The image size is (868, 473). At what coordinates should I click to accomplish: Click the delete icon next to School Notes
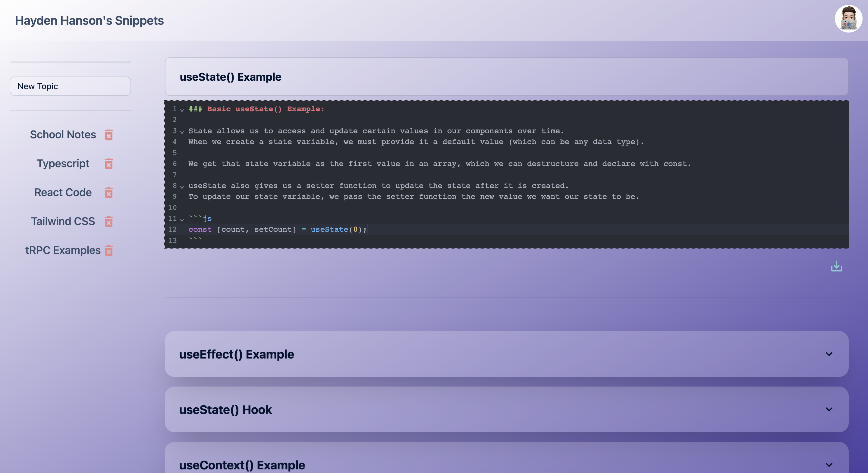[108, 135]
